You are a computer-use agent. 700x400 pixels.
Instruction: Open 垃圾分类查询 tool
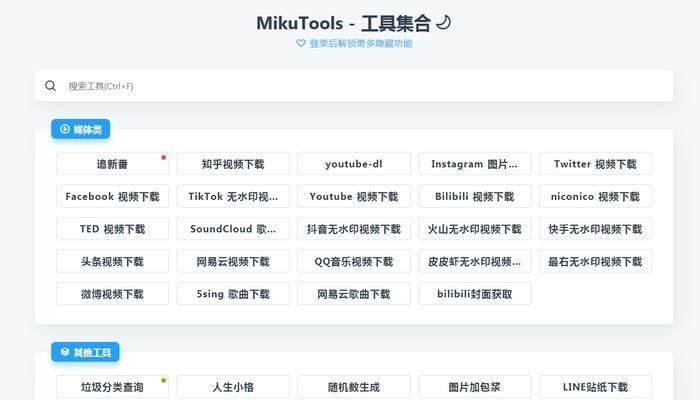pos(112,387)
